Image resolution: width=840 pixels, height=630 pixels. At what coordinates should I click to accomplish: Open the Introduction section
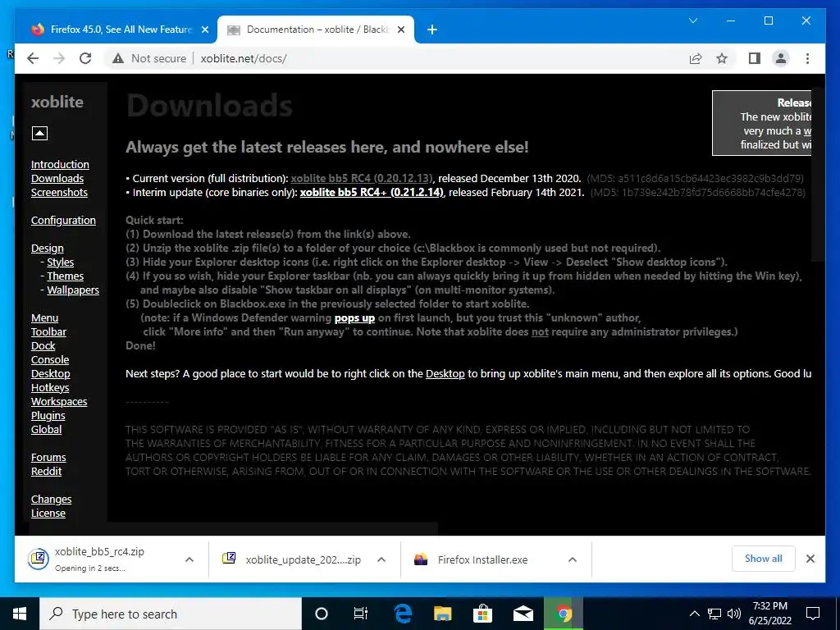(60, 164)
